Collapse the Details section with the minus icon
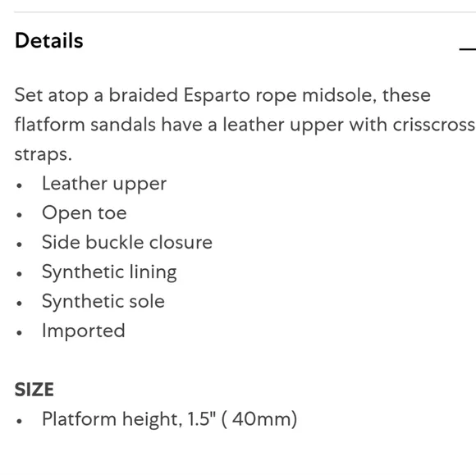 click(468, 48)
